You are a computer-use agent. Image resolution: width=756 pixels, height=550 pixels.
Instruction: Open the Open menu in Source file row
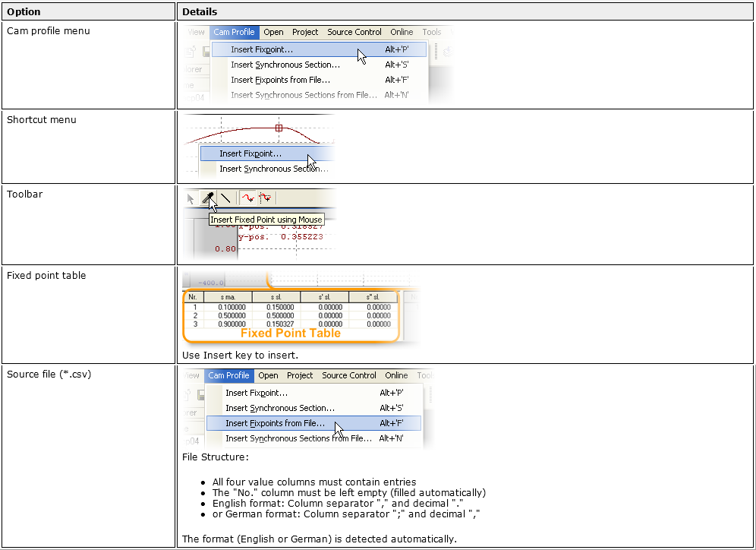pyautogui.click(x=268, y=375)
